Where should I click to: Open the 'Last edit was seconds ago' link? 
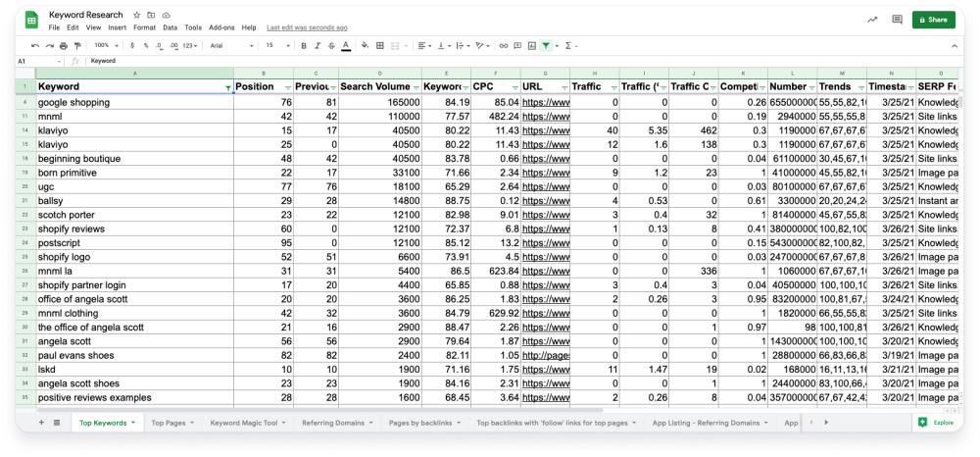coord(307,27)
